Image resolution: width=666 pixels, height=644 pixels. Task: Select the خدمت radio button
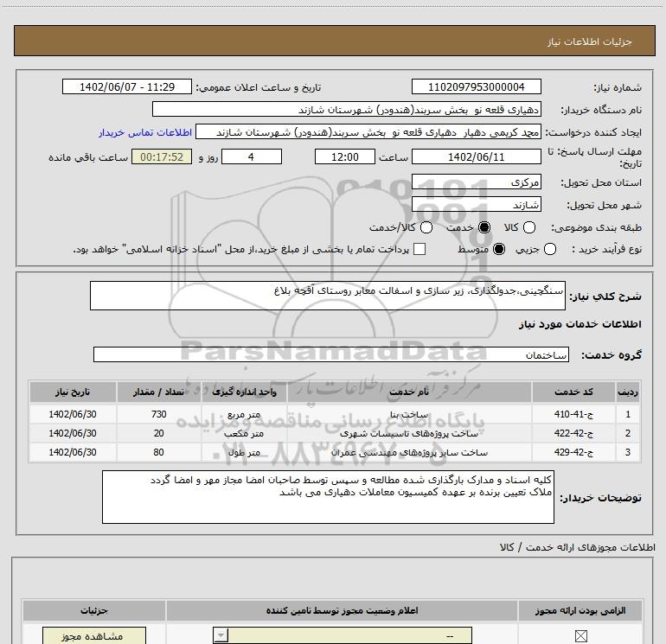point(484,227)
